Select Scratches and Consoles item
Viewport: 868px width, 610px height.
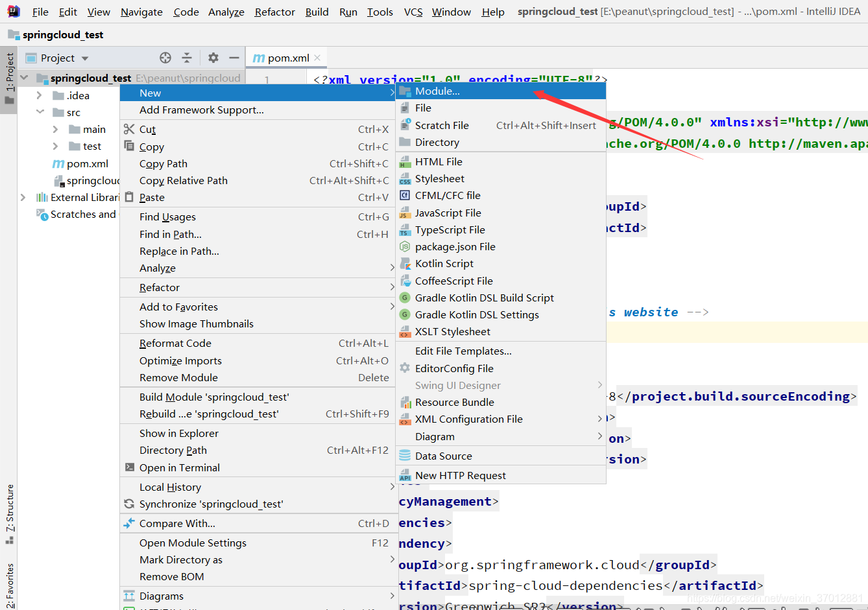[78, 215]
